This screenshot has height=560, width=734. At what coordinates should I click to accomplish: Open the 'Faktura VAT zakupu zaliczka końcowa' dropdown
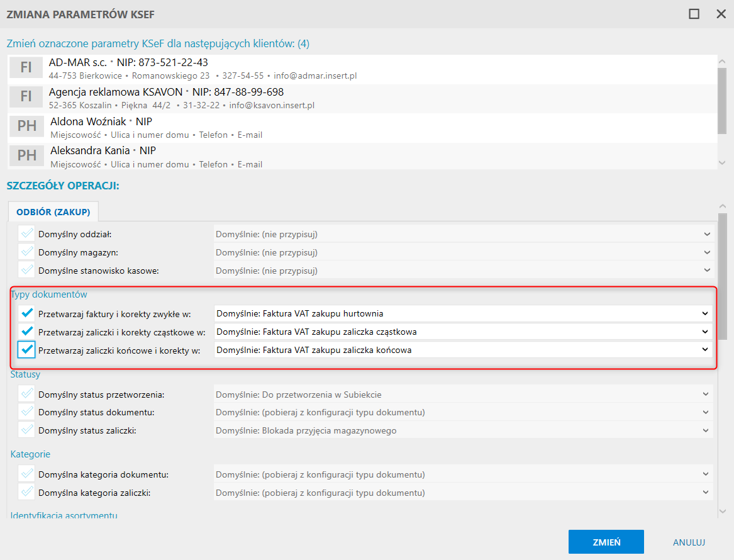[x=705, y=350]
